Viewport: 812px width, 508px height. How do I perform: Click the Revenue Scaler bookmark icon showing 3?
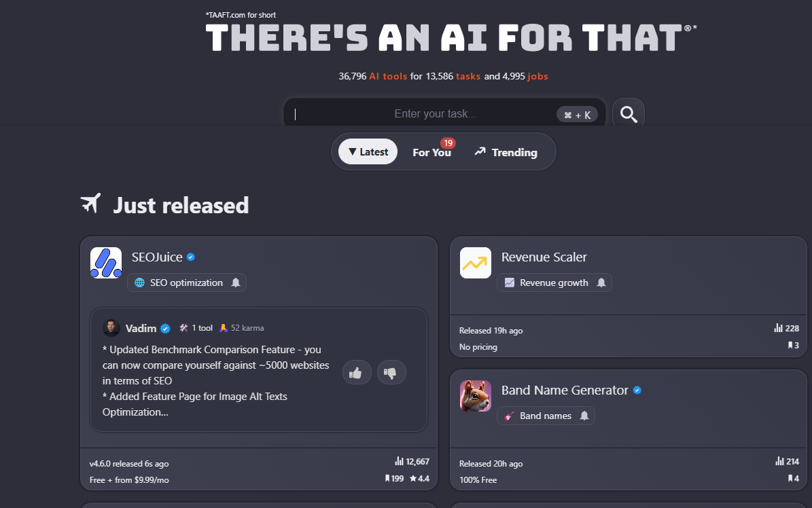pyautogui.click(x=790, y=346)
